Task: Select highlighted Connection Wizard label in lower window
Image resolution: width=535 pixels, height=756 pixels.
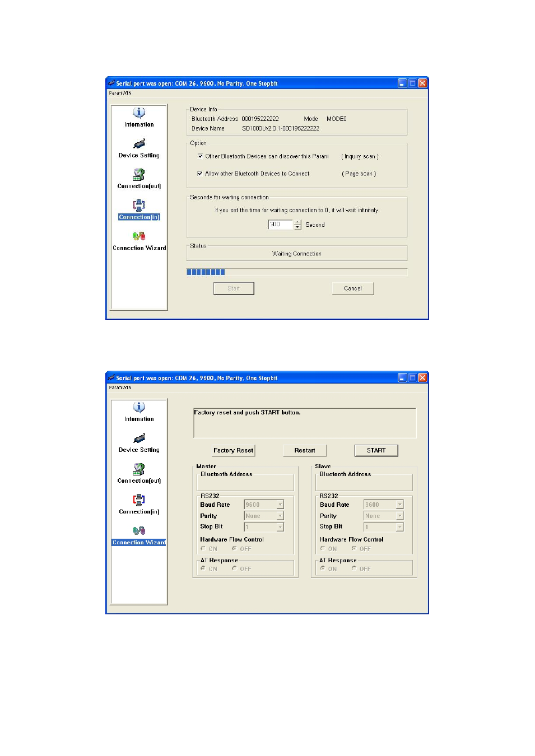Action: coord(139,542)
